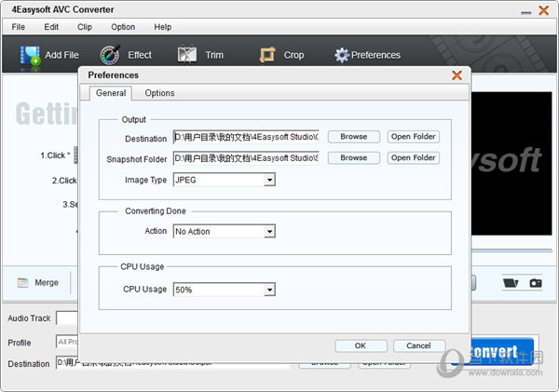The width and height of the screenshot is (559, 392).
Task: Click the Profile dropdown in main window
Action: pyautogui.click(x=67, y=342)
